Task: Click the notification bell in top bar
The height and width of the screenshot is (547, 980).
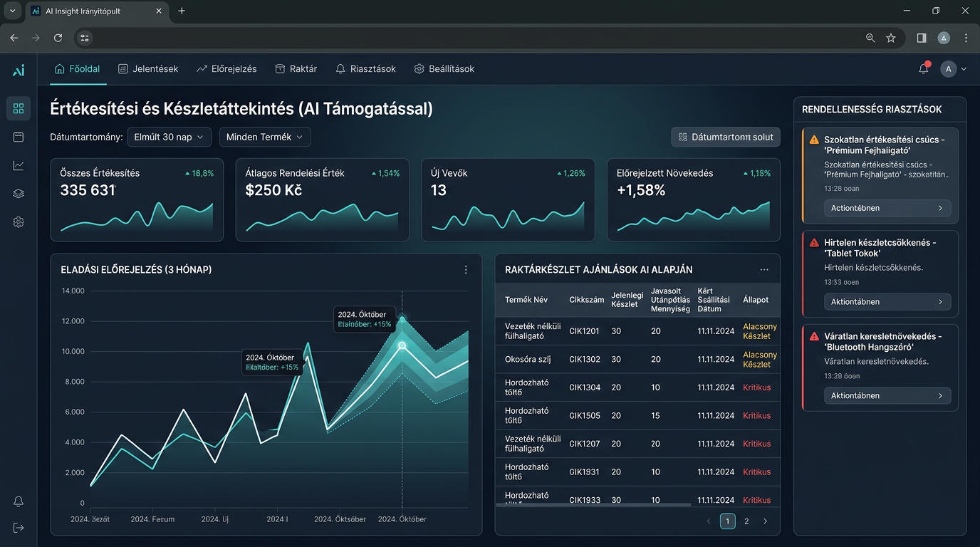Action: tap(924, 68)
